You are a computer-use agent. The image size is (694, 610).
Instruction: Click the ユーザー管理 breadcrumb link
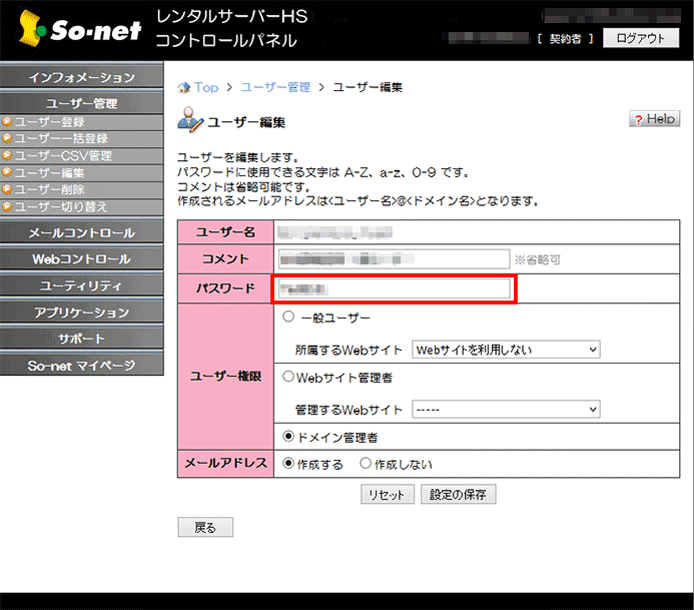(275, 88)
